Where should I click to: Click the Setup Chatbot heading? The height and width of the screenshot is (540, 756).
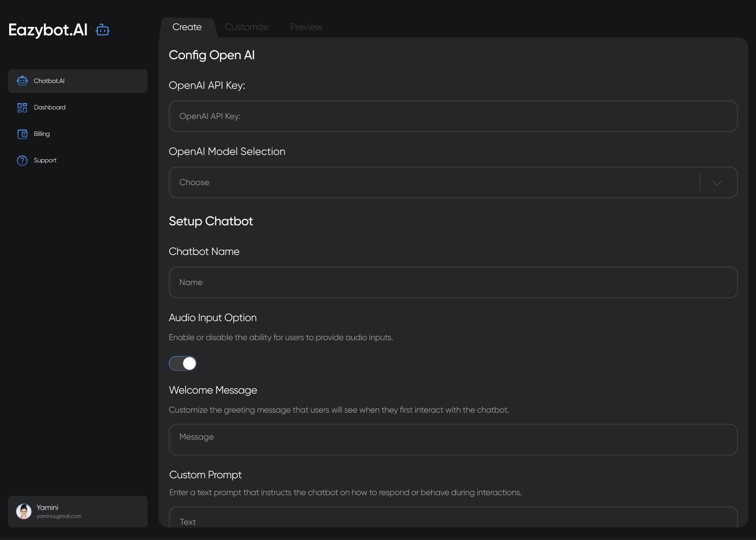pyautogui.click(x=211, y=221)
